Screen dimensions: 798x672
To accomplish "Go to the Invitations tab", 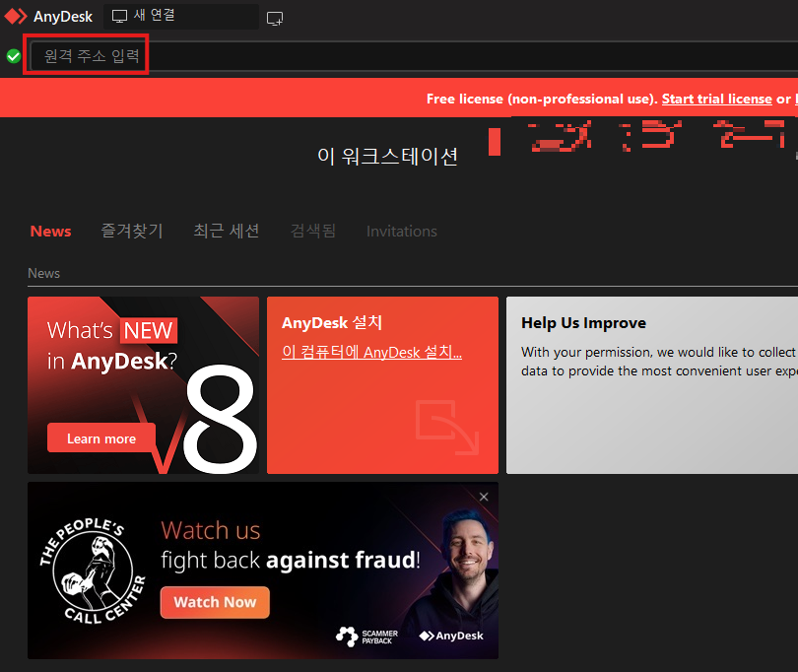I will [402, 232].
